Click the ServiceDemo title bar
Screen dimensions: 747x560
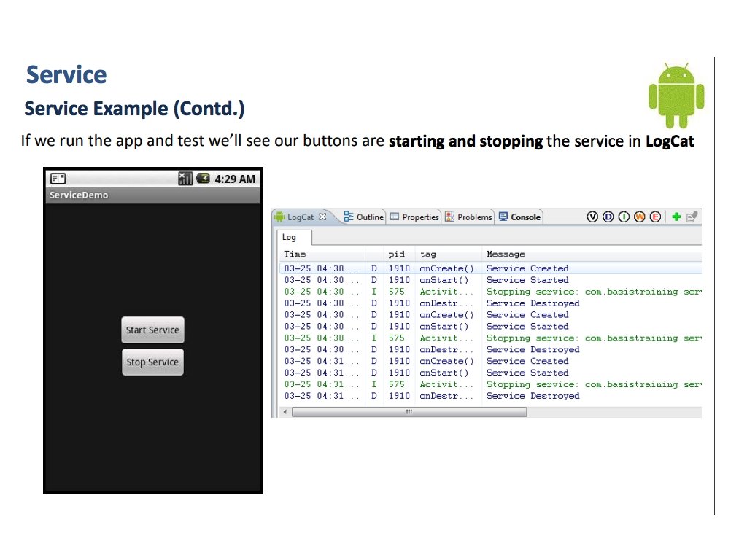152,195
